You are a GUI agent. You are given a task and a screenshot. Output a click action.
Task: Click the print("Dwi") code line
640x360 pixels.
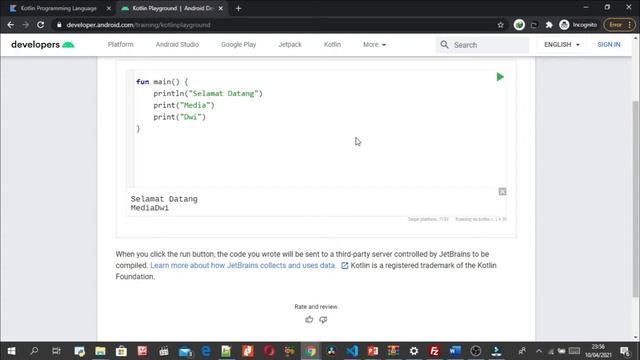(x=180, y=117)
